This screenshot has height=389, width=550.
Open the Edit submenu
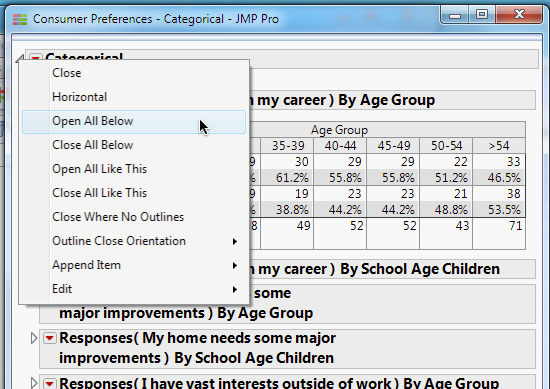click(134, 289)
